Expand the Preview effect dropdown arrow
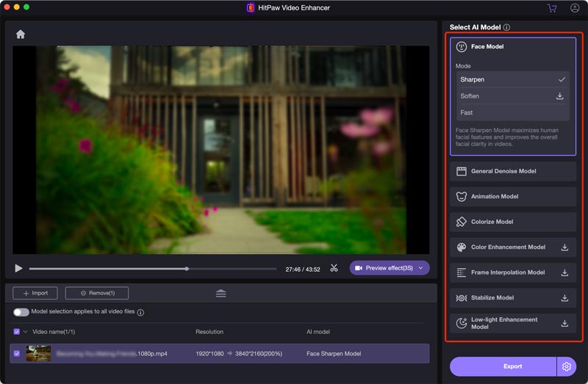Image resolution: width=588 pixels, height=384 pixels. (x=420, y=268)
